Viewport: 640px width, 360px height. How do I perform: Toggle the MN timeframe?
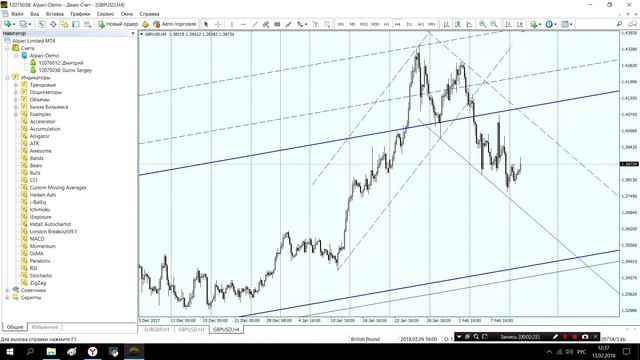click(431, 24)
